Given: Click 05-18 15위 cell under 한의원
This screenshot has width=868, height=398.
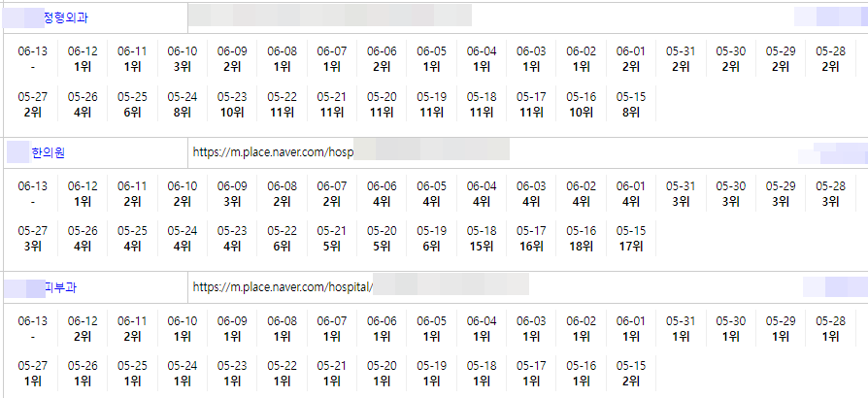Looking at the screenshot, I should coord(482,239).
